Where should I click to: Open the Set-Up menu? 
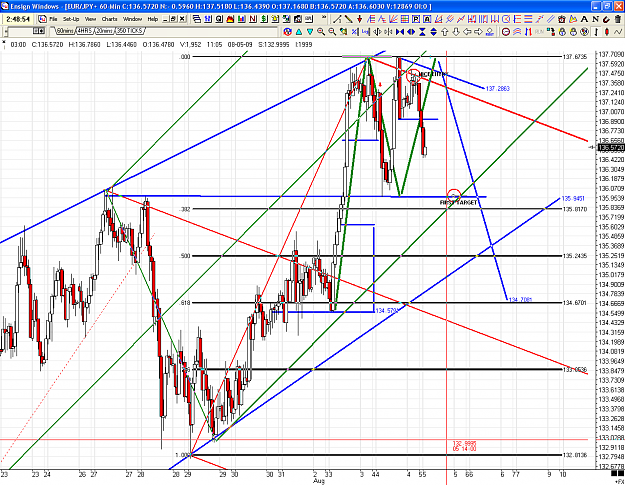(71, 19)
